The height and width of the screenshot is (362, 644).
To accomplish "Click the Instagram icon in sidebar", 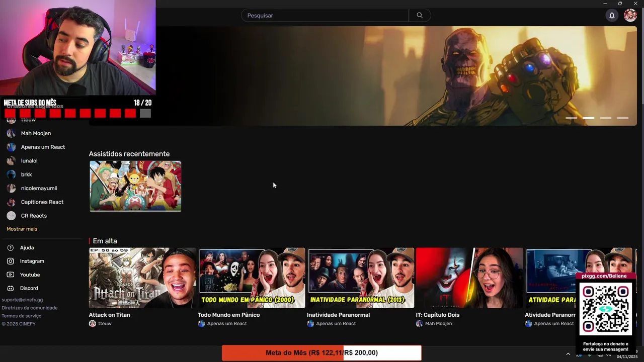I will click(10, 261).
